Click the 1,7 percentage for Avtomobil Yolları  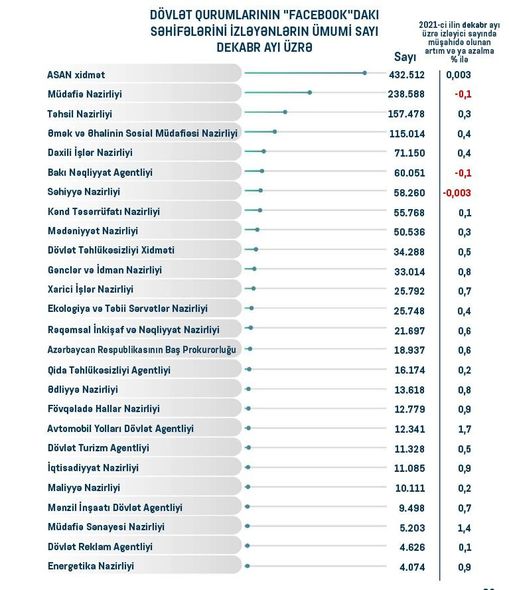click(x=464, y=429)
